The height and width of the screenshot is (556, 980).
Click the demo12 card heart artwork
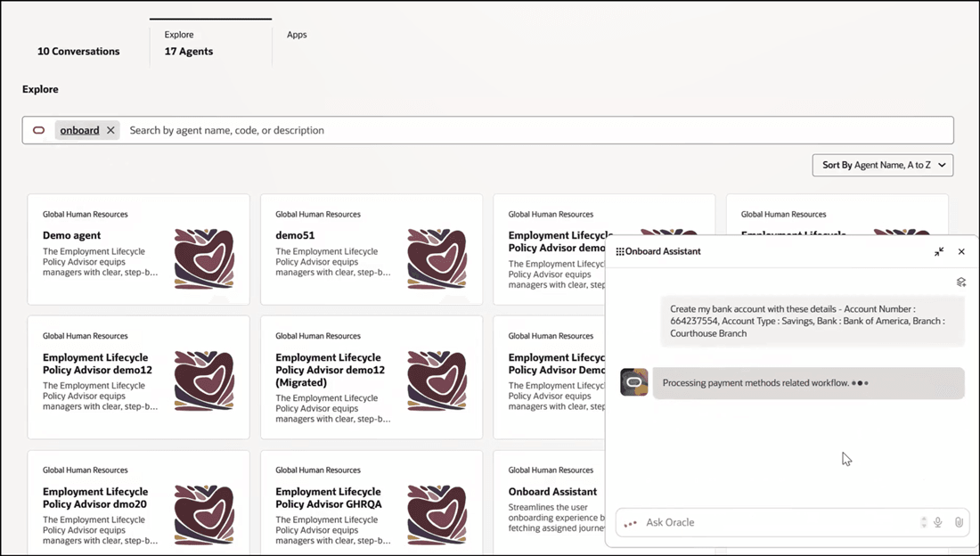[204, 380]
